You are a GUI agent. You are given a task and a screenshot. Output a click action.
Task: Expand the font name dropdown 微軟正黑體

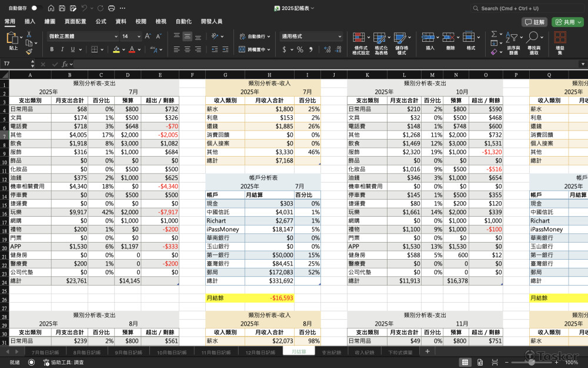[x=116, y=37]
